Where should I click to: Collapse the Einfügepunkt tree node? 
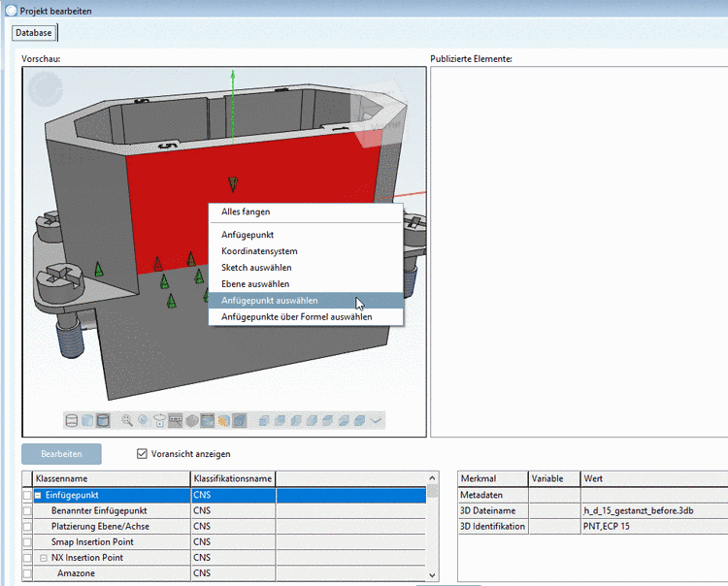(x=39, y=496)
